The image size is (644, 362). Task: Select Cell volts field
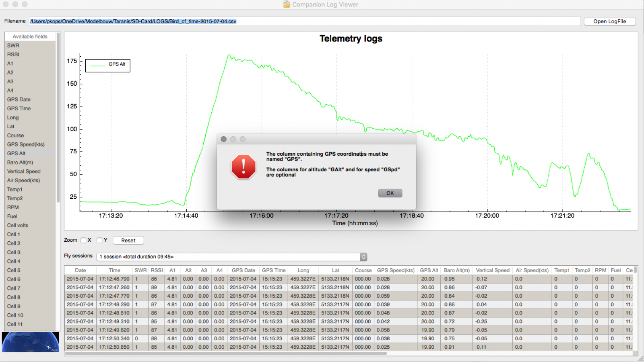[30, 225]
